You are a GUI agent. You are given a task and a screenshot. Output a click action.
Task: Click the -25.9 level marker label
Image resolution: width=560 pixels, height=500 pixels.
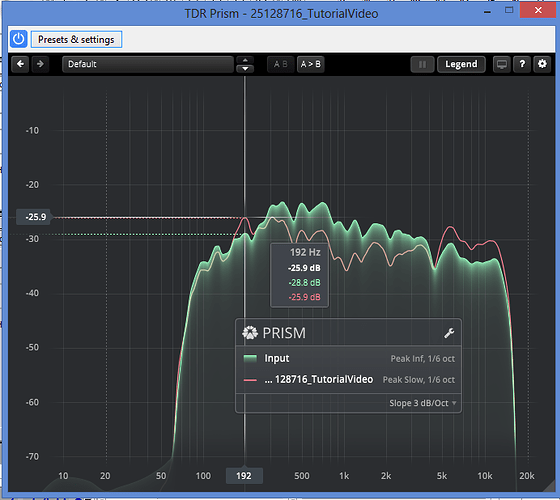tap(34, 217)
